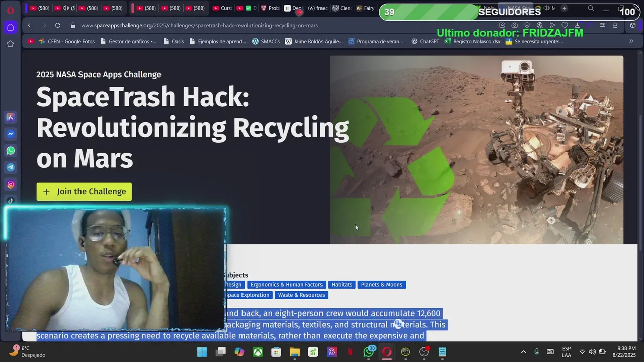Open Netflix on the taskbar

click(350, 352)
